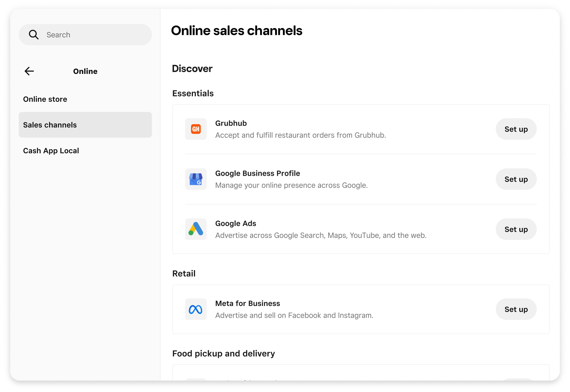Click the Meta infinity logo icon

point(196,309)
